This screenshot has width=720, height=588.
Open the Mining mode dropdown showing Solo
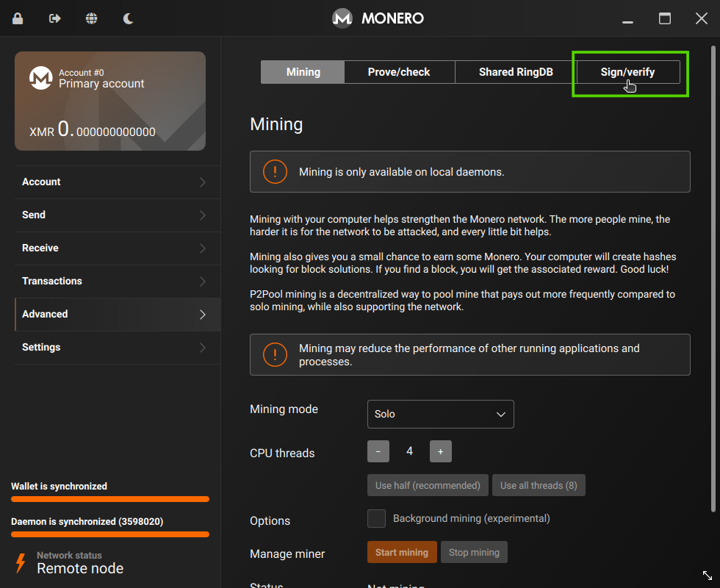tap(440, 414)
